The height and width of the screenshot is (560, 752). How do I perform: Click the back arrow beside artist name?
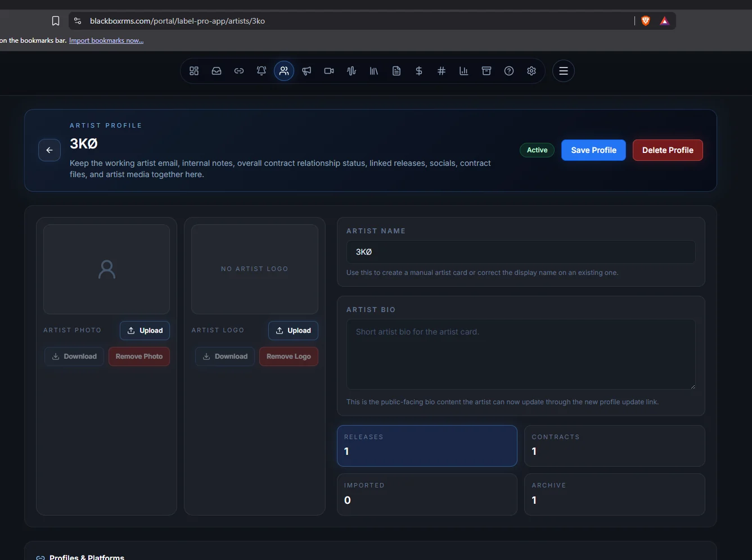(49, 150)
